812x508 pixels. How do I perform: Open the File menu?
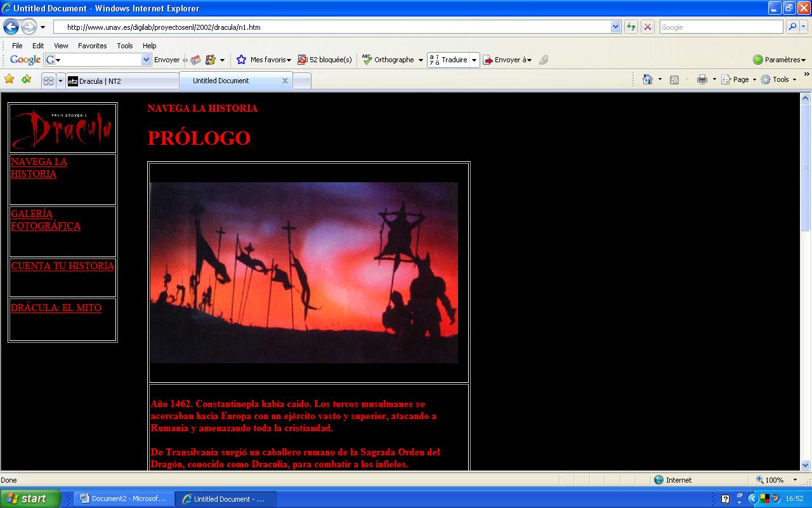tap(17, 46)
